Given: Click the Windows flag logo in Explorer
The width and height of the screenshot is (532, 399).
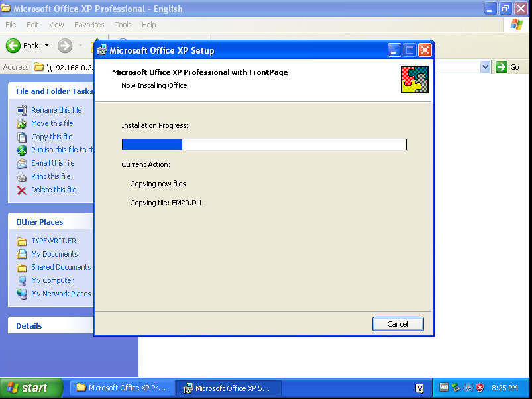Looking at the screenshot, I should 517,24.
